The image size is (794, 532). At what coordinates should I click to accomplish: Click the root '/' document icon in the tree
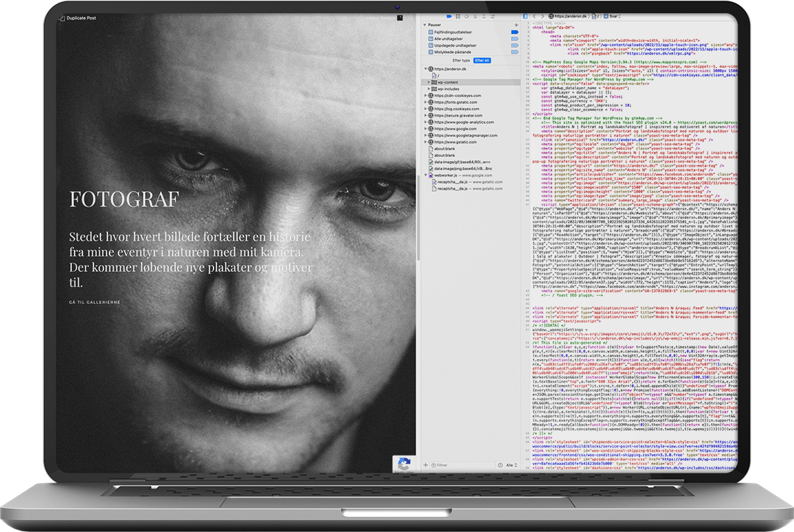click(434, 75)
